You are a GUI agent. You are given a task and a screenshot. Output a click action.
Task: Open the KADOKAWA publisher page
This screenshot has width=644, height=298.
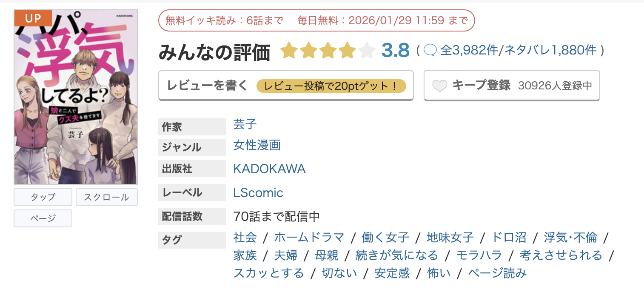point(269,169)
